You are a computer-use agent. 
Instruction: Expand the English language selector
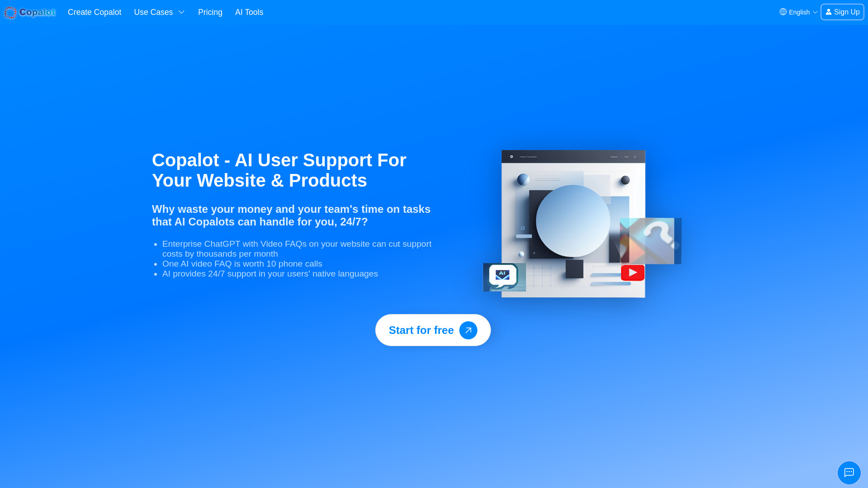tap(798, 12)
